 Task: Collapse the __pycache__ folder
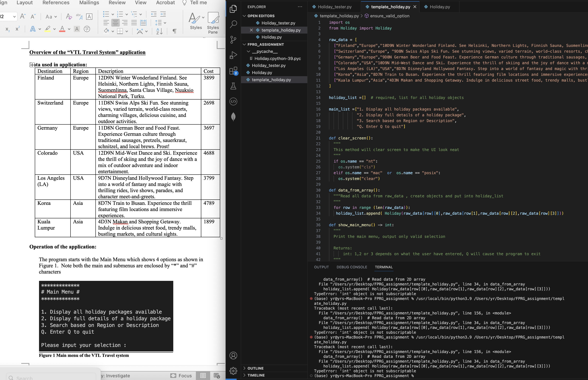(249, 51)
